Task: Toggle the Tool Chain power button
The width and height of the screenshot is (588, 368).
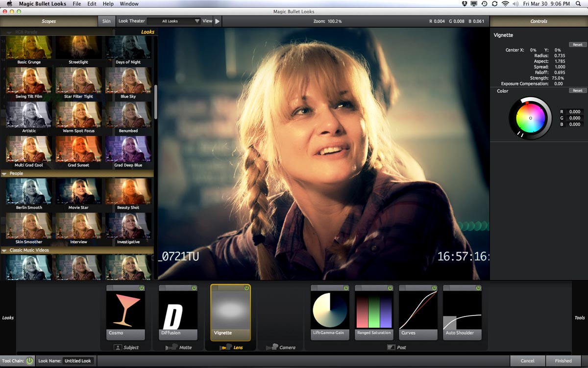Action: click(x=29, y=361)
